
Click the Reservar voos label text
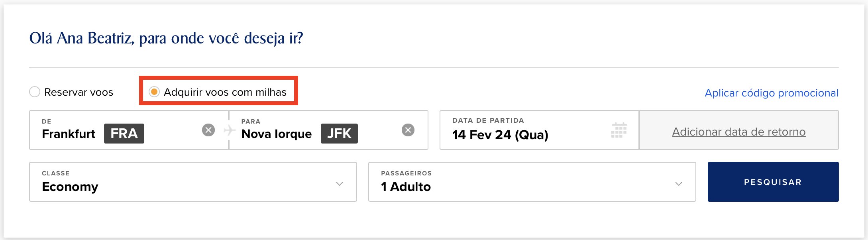(x=79, y=92)
